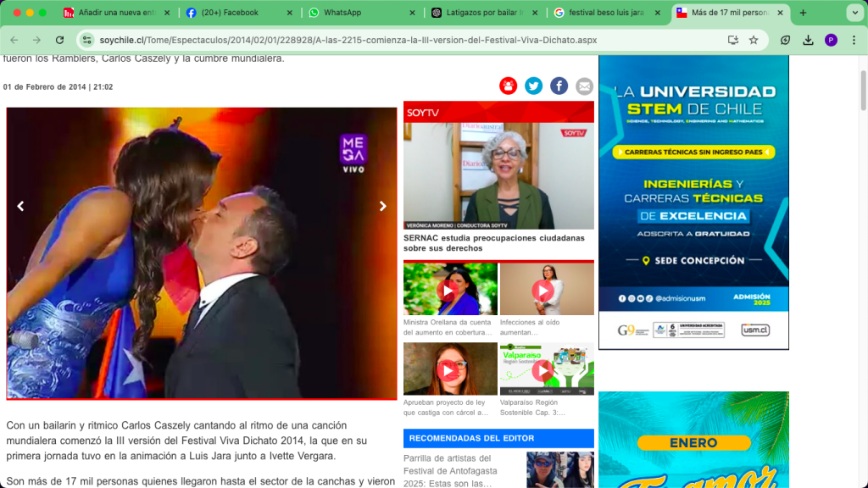Image resolution: width=868 pixels, height=488 pixels.
Task: Open Parrilla de artistas Festival de Antofagasta link
Action: (x=450, y=471)
